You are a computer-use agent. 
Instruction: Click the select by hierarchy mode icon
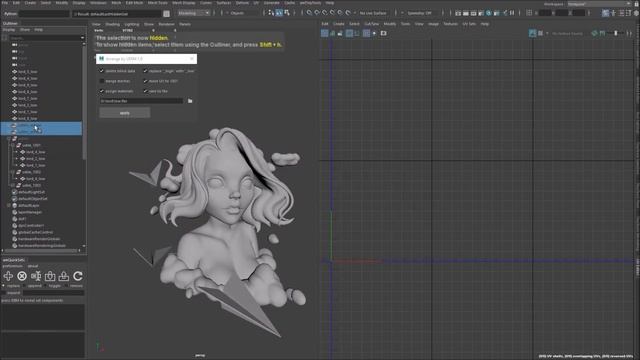click(x=271, y=13)
